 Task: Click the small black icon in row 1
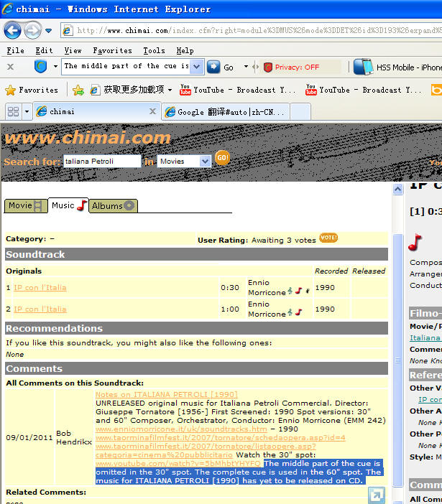tap(308, 291)
